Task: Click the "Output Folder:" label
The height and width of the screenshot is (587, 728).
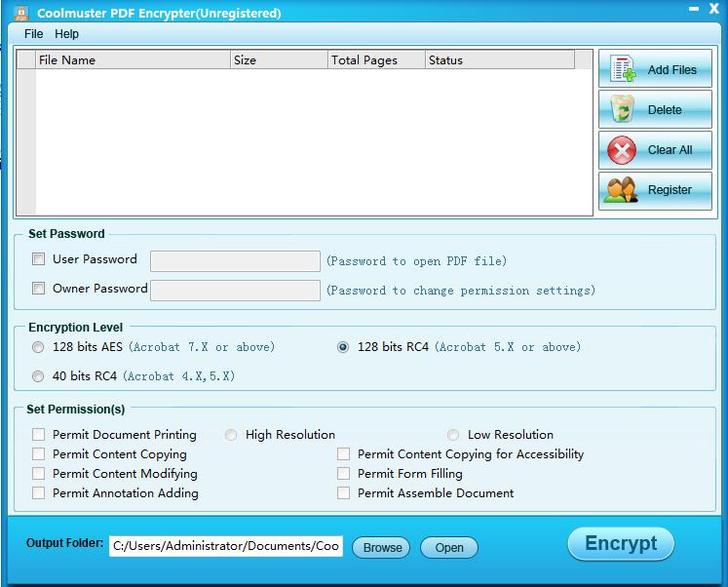Action: 64,543
